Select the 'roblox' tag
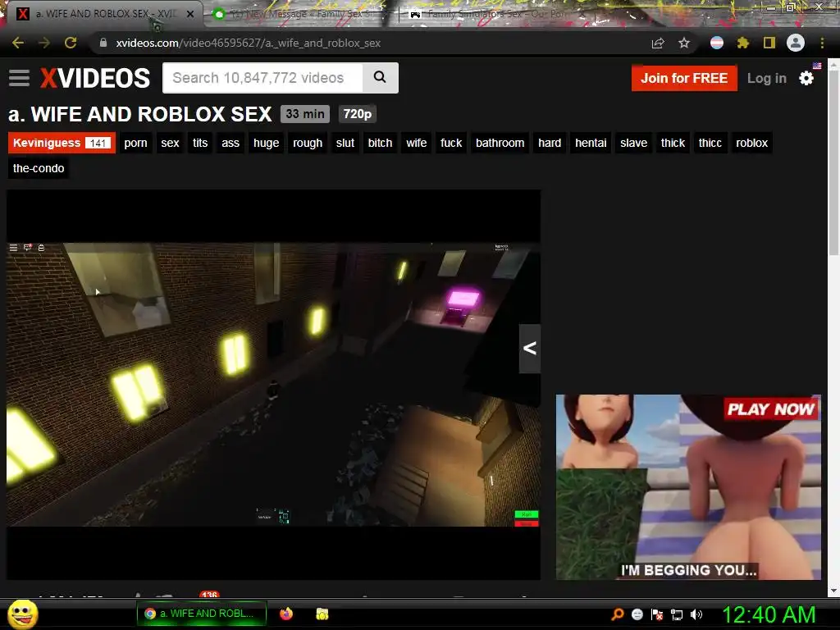This screenshot has width=840, height=630. pos(751,143)
